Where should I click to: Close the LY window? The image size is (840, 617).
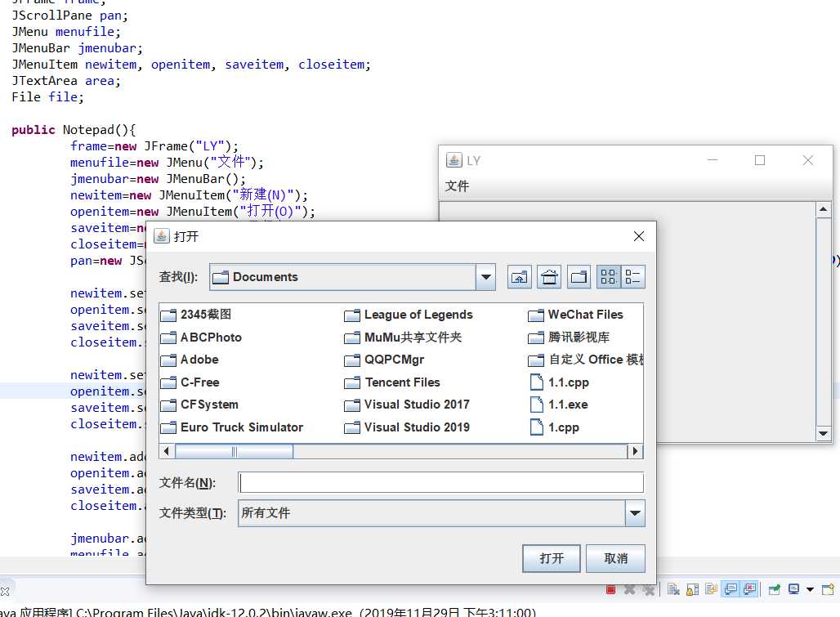808,160
